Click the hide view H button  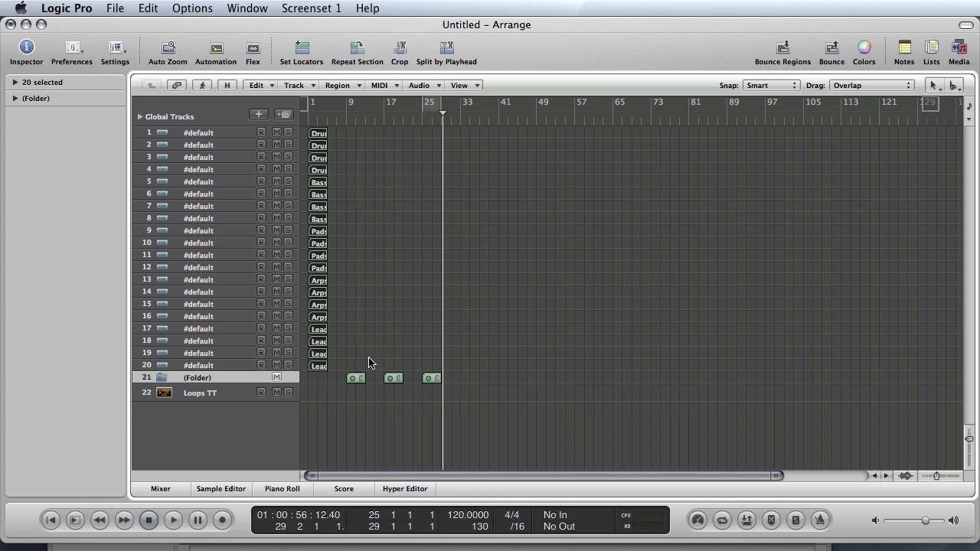coord(227,85)
